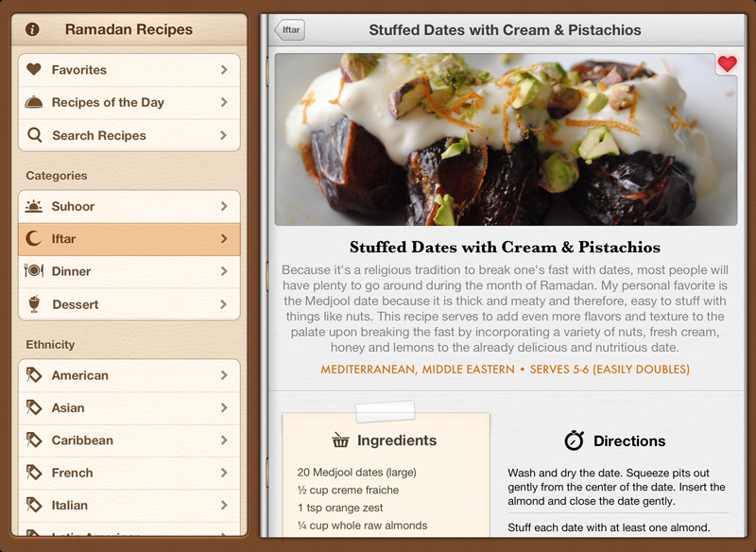
Task: Click ingredient 20 Medjool dates (large)
Action: (x=357, y=473)
